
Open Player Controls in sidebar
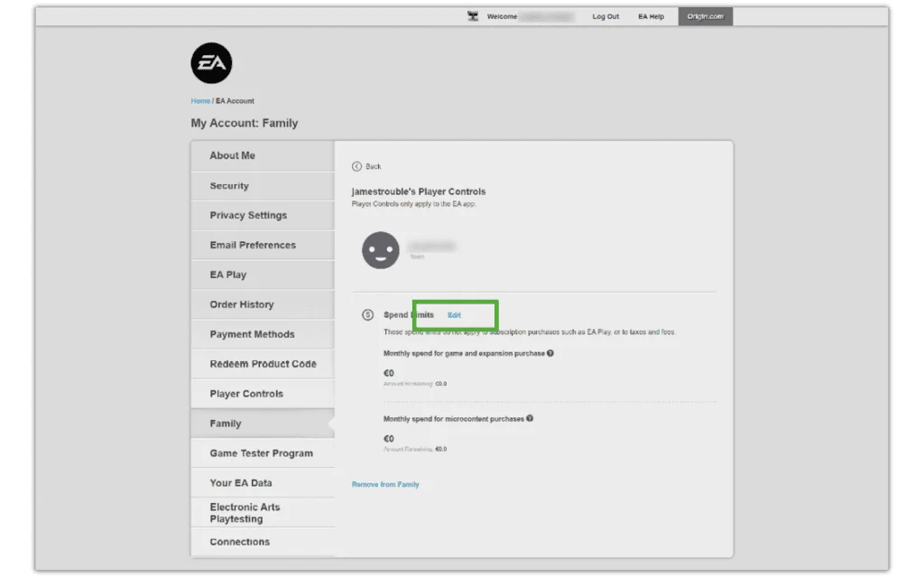tap(263, 394)
